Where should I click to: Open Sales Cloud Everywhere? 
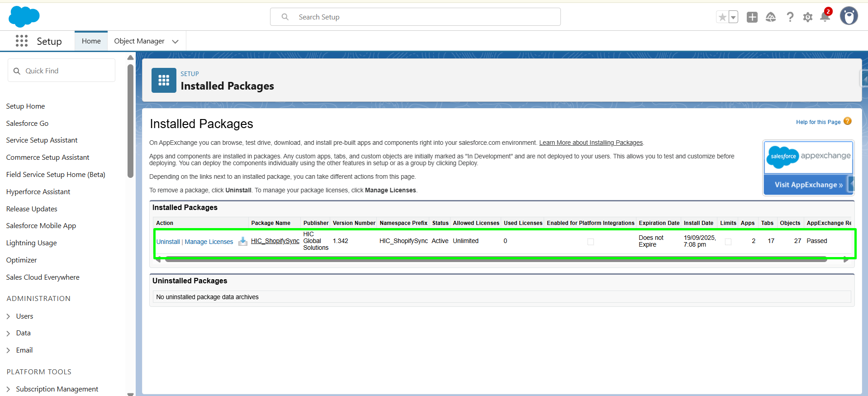pyautogui.click(x=43, y=277)
